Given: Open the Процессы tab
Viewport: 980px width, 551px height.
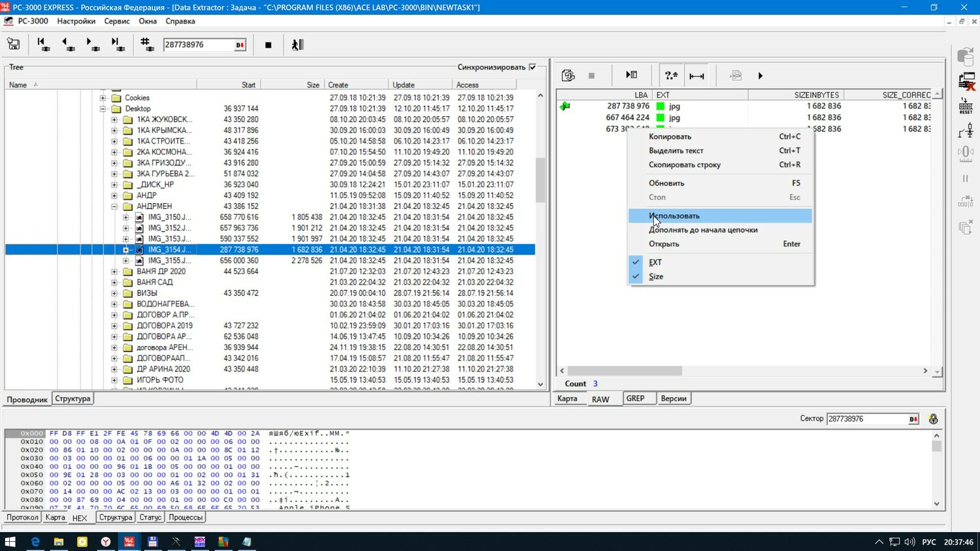Looking at the screenshot, I should point(186,517).
